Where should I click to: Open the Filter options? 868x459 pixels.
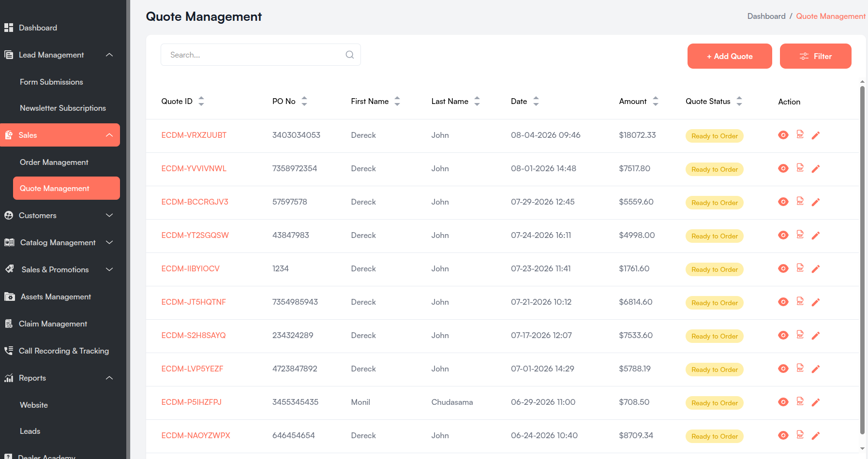[x=815, y=56]
